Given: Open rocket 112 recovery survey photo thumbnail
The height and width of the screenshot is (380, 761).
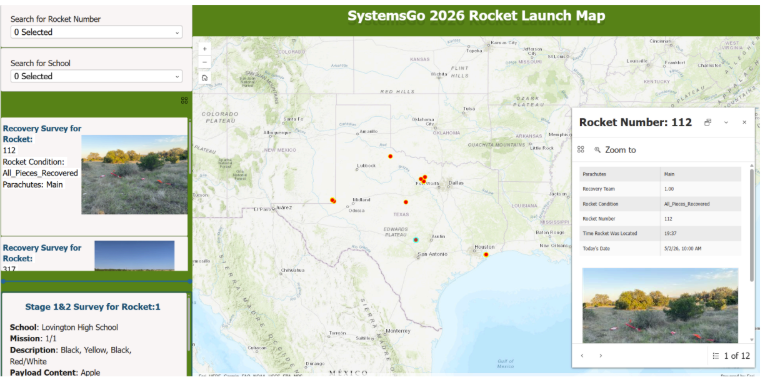Looking at the screenshot, I should point(134,174).
